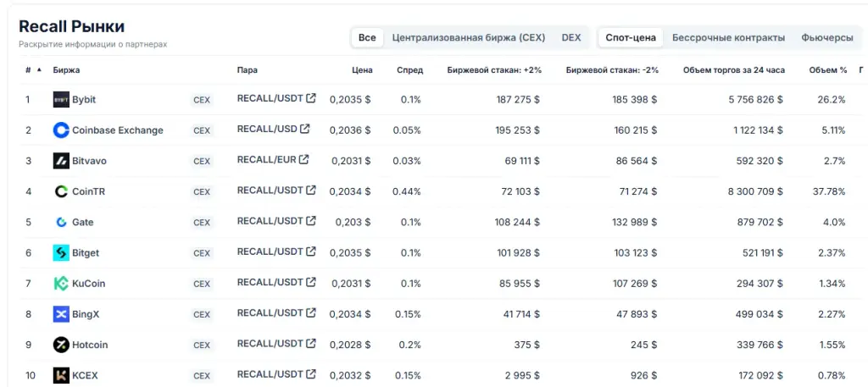The height and width of the screenshot is (387, 868).
Task: Switch to the DEX tab
Action: click(571, 37)
